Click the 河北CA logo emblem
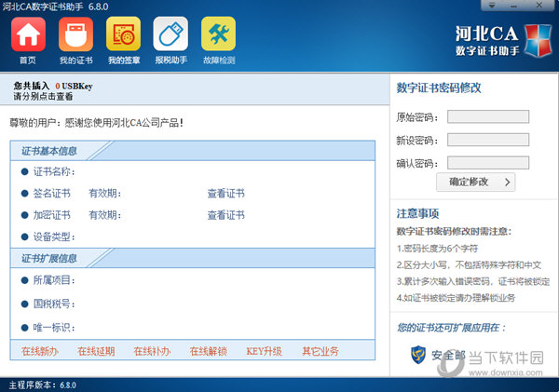Screen dimensions: 559x392 click(538, 41)
